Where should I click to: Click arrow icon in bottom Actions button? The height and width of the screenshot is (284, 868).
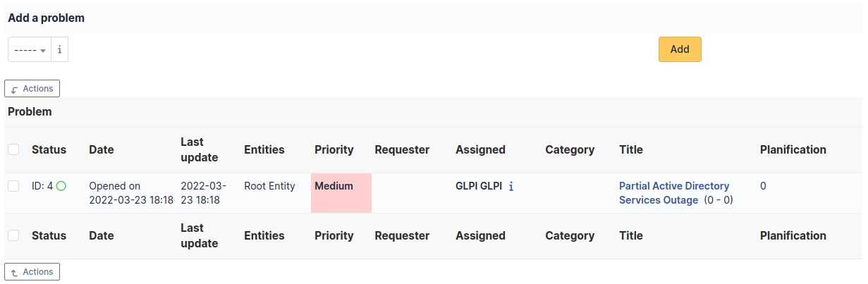click(15, 272)
